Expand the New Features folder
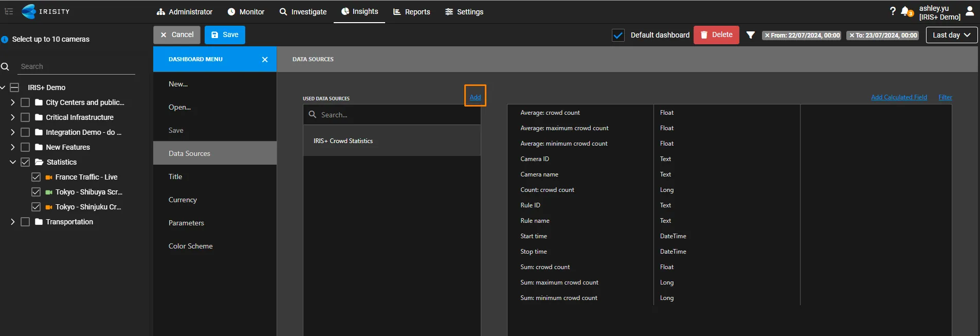 click(13, 147)
